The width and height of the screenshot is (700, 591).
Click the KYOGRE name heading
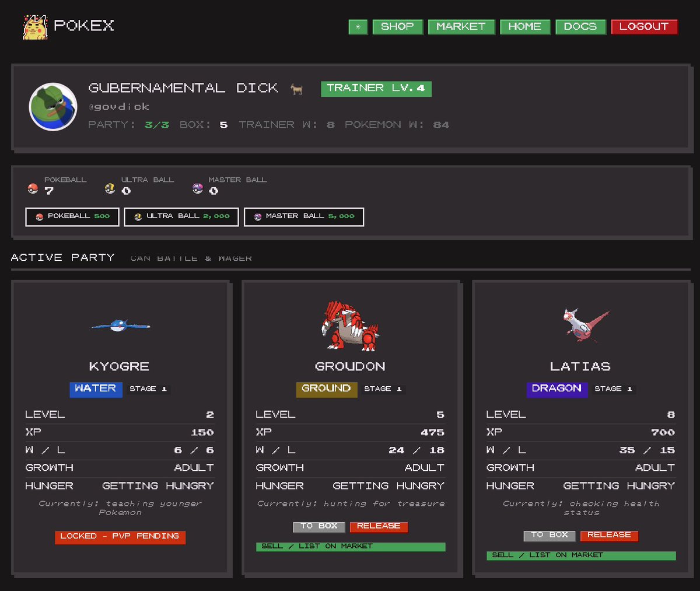(x=119, y=366)
